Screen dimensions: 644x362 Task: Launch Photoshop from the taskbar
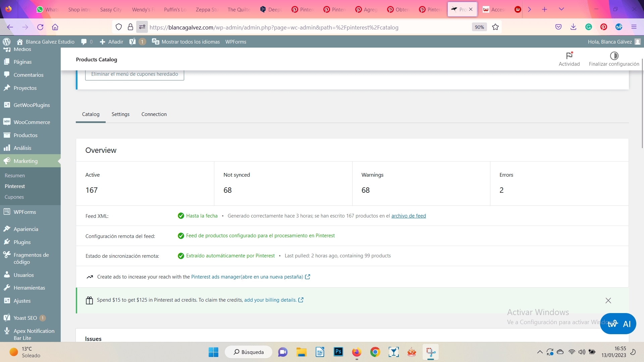(x=338, y=352)
